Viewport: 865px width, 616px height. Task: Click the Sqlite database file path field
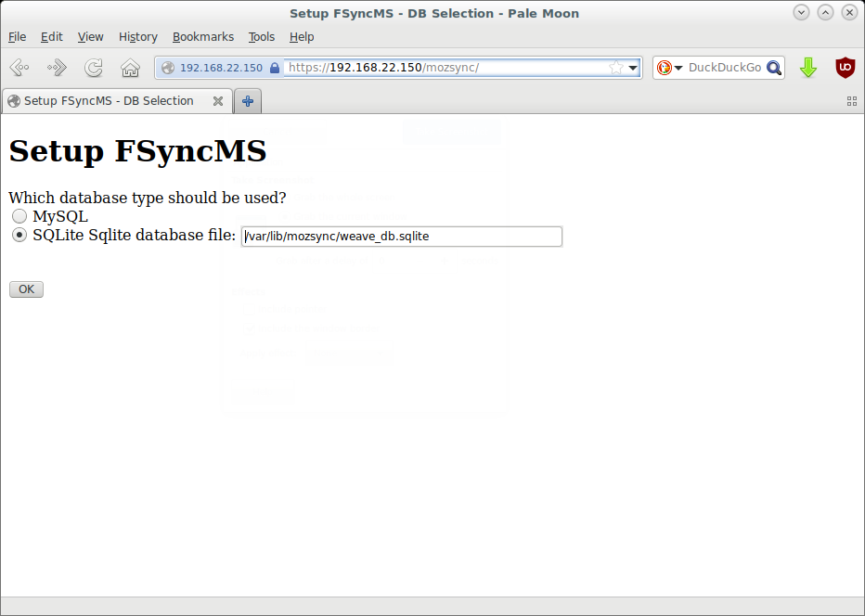coord(402,237)
